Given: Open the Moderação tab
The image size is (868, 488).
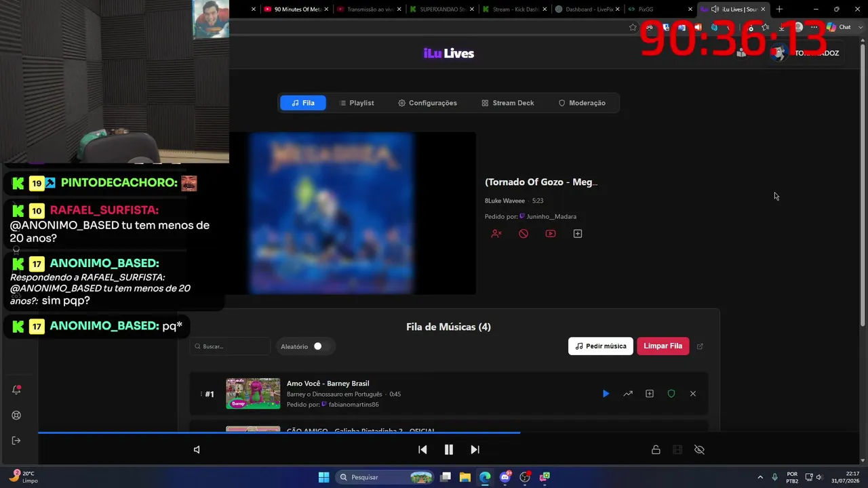Looking at the screenshot, I should tap(582, 103).
